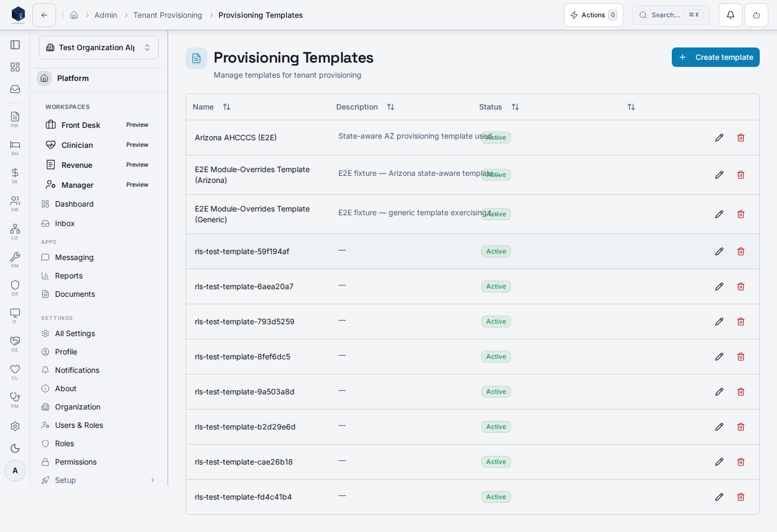The height and width of the screenshot is (532, 777).
Task: Open All Settings
Action: pos(99,333)
